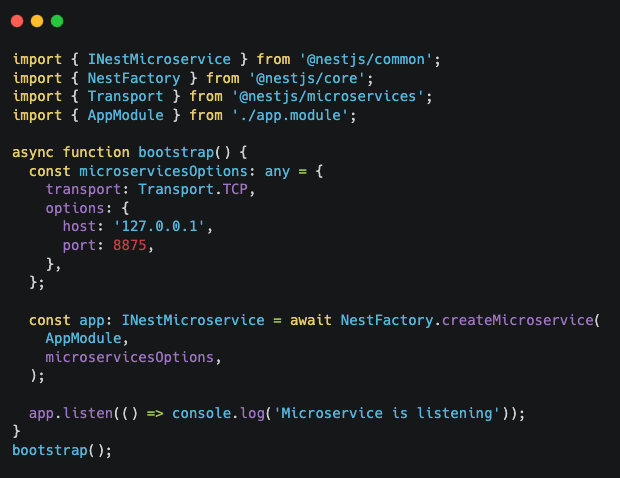Click the green maximize dot
Viewport: 620px width, 478px height.
[x=57, y=21]
